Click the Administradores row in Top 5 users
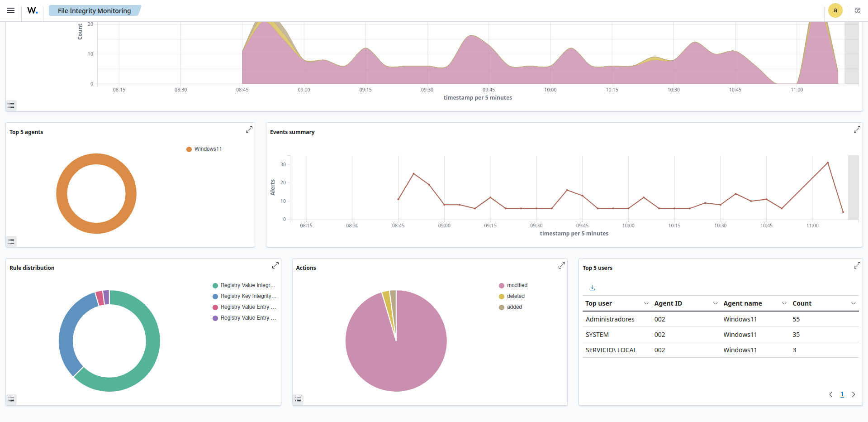 (610, 319)
